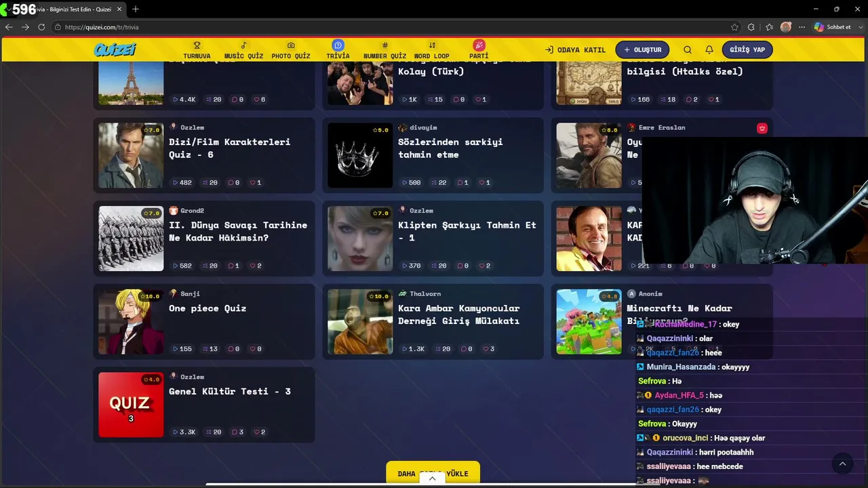
Task: Click heart icon on Genel Kültür Testi
Action: point(256,432)
